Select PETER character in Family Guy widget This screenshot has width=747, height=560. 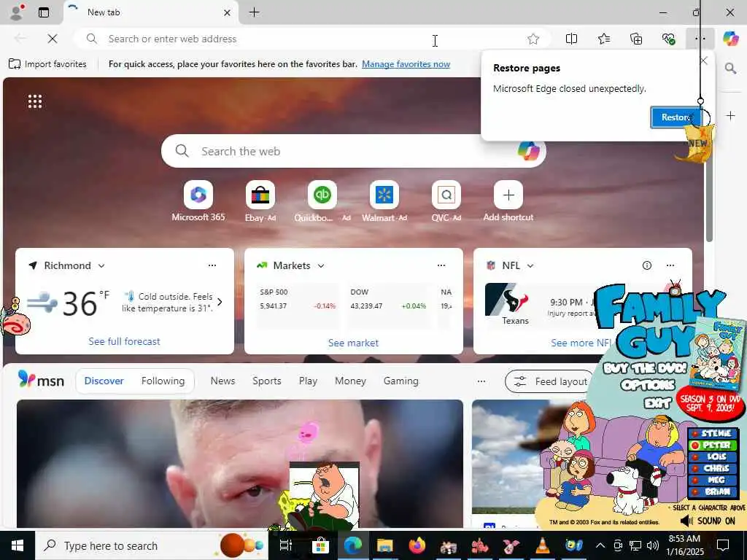coord(713,446)
